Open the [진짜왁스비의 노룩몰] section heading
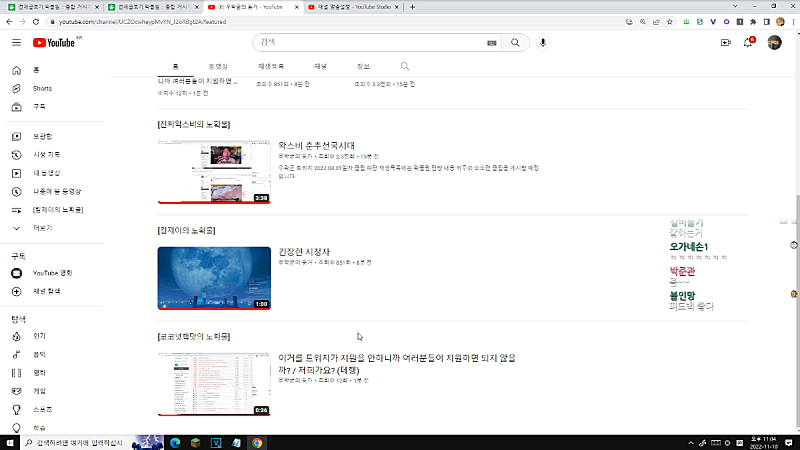Screen dimensions: 800x450 (194, 124)
